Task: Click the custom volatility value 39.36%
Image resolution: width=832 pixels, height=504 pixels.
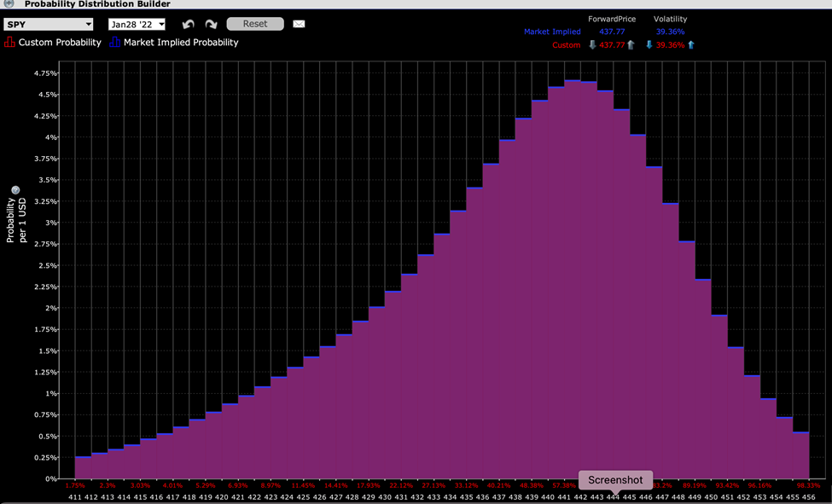Action: 670,45
